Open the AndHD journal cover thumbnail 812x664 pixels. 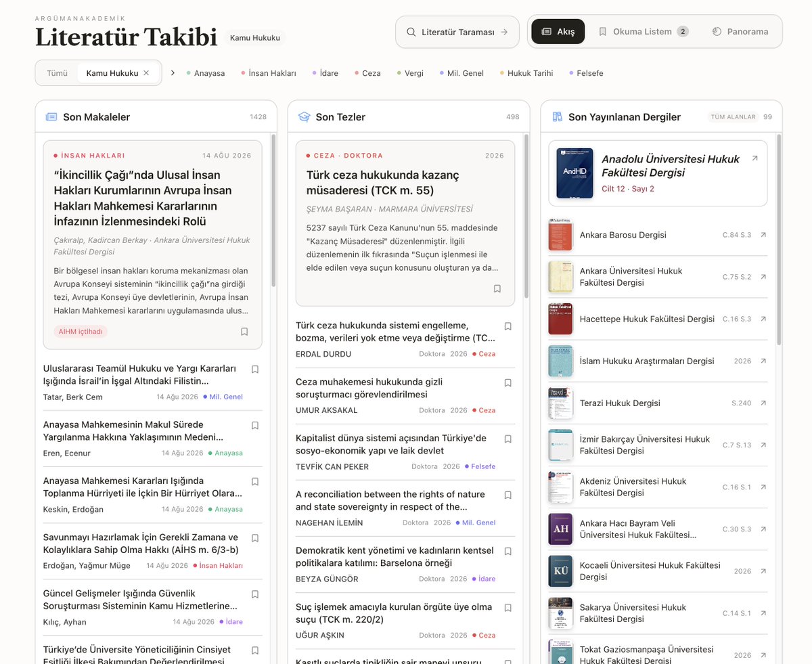click(574, 173)
